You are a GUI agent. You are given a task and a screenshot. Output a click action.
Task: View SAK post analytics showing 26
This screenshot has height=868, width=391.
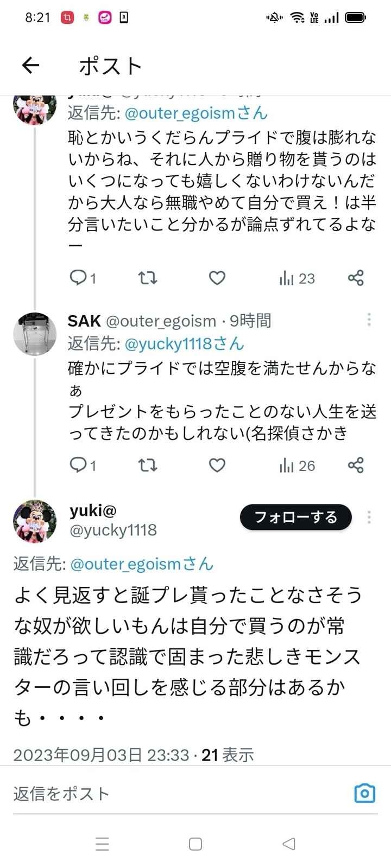coord(297,465)
